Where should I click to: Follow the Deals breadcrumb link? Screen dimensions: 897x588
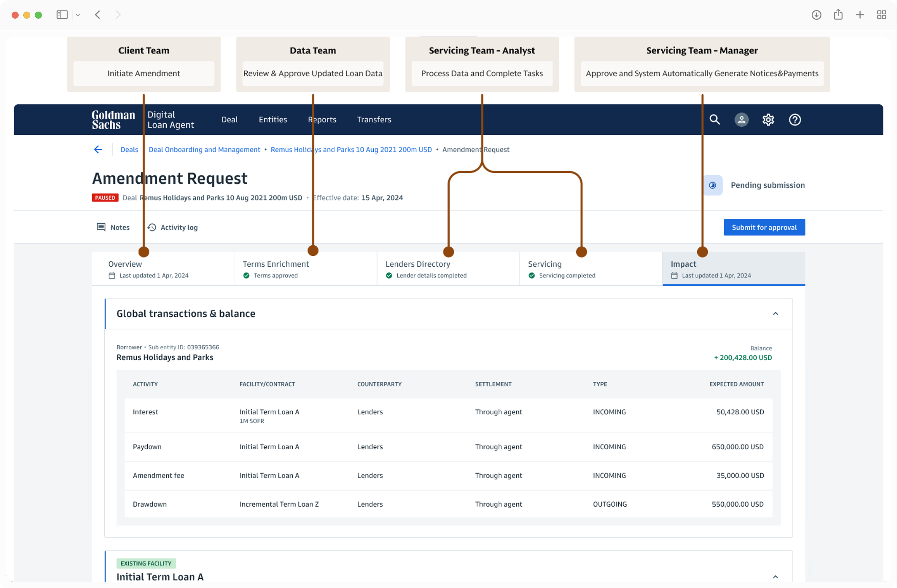(129, 149)
